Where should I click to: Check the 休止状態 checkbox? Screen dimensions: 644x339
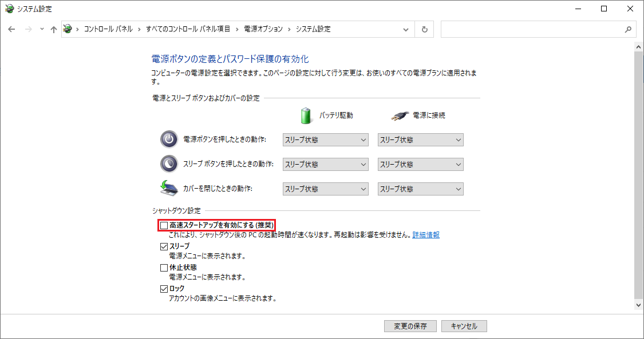[164, 268]
